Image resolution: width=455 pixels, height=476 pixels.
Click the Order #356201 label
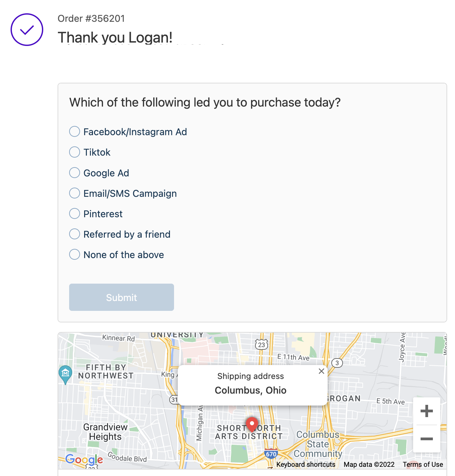point(91,18)
